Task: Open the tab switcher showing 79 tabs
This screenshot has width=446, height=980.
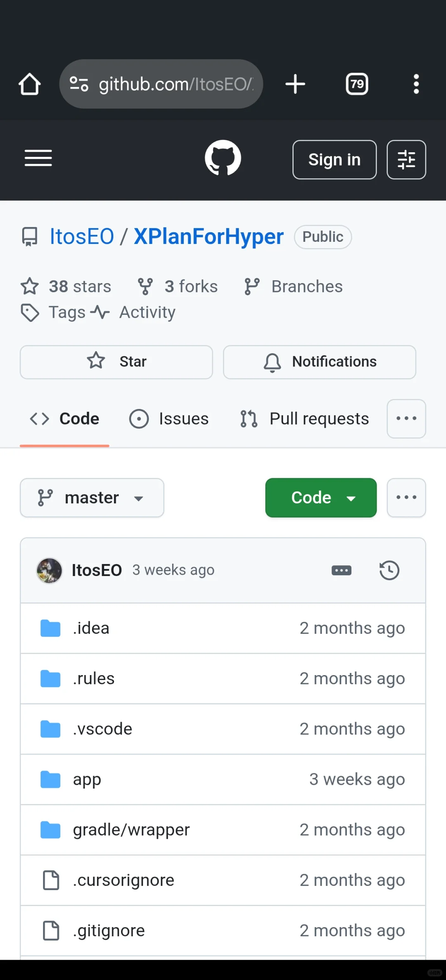Action: (x=357, y=84)
